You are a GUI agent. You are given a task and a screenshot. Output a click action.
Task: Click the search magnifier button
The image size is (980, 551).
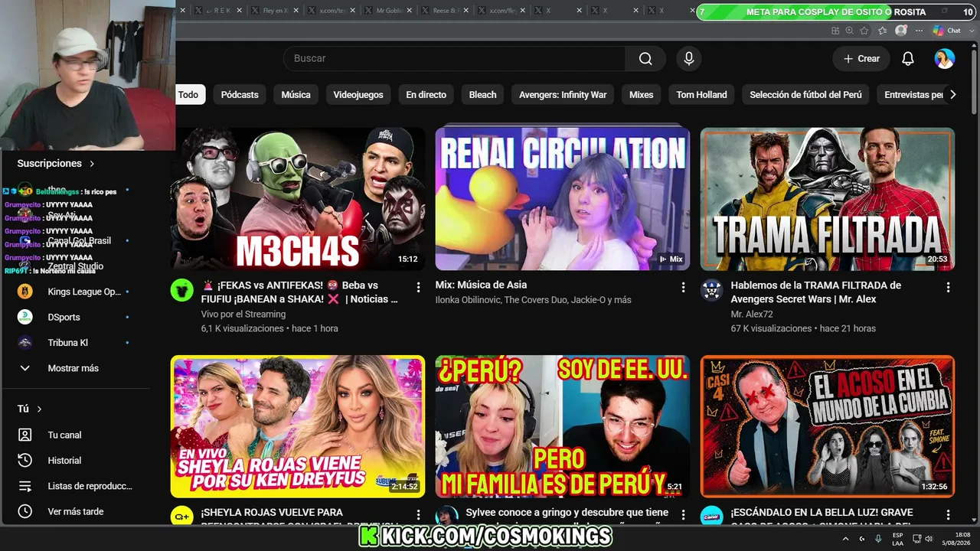645,59
